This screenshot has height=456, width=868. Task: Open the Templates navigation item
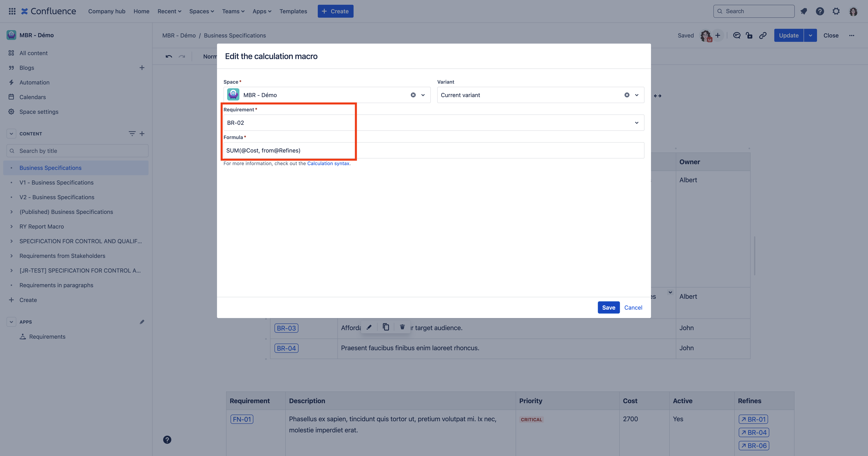293,11
